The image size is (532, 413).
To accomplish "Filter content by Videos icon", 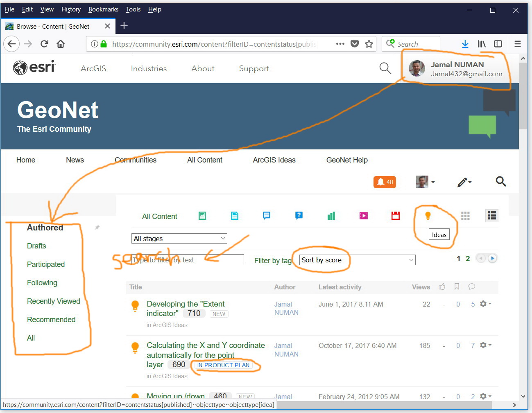I will pos(364,216).
